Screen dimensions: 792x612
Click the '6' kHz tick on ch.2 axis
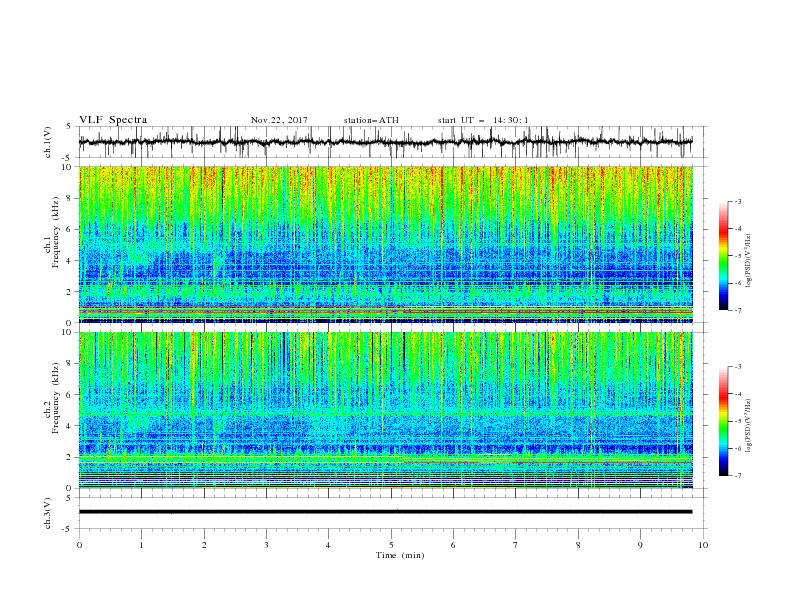point(69,395)
